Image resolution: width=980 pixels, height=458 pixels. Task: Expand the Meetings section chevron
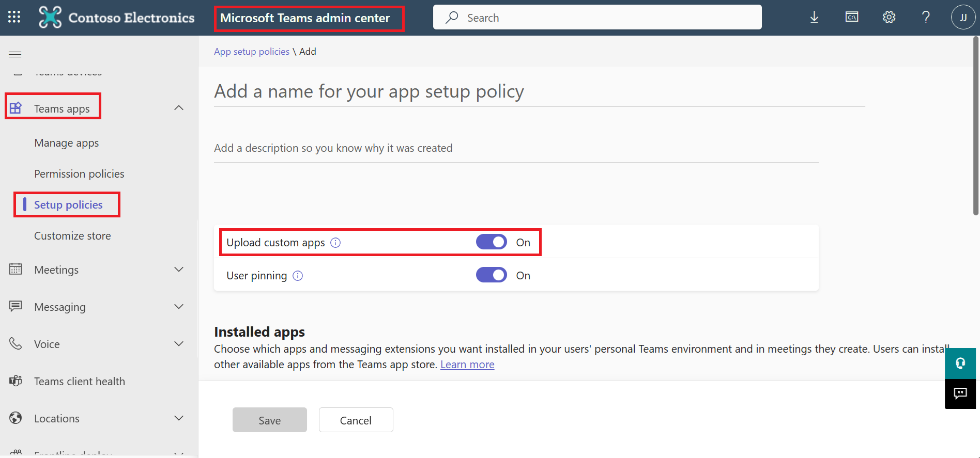(179, 270)
